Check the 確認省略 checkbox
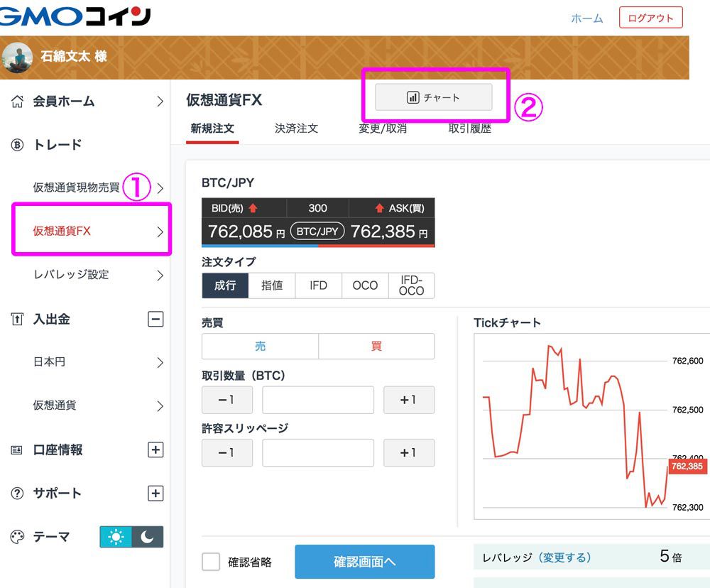 (x=211, y=562)
